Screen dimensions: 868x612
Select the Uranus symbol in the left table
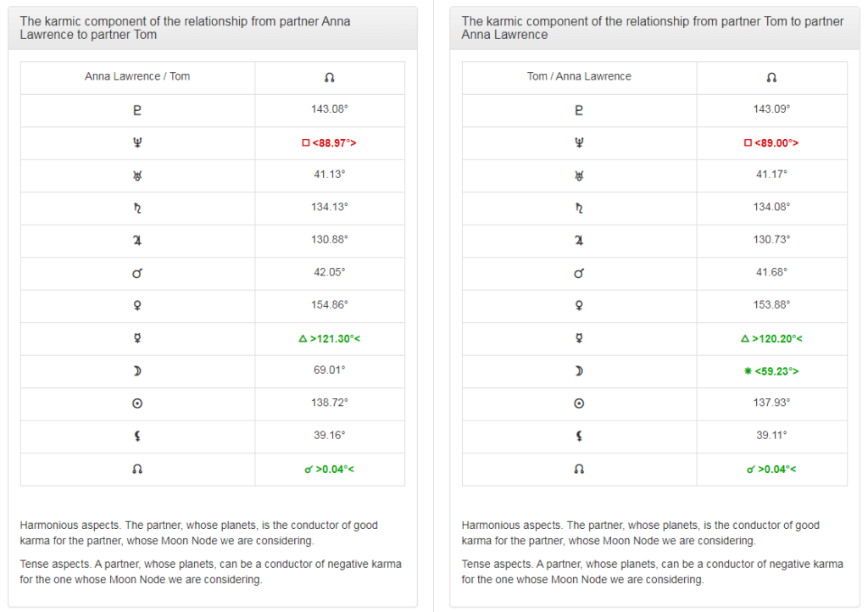(137, 175)
